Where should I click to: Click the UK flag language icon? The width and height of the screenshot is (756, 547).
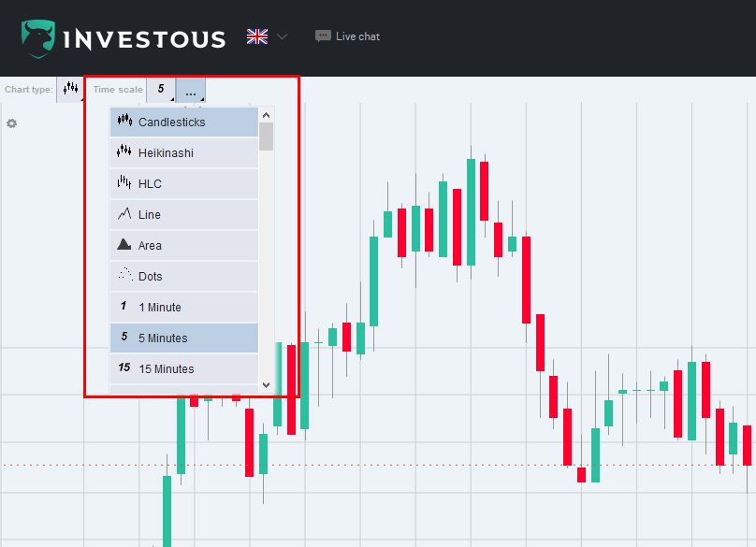pyautogui.click(x=257, y=36)
